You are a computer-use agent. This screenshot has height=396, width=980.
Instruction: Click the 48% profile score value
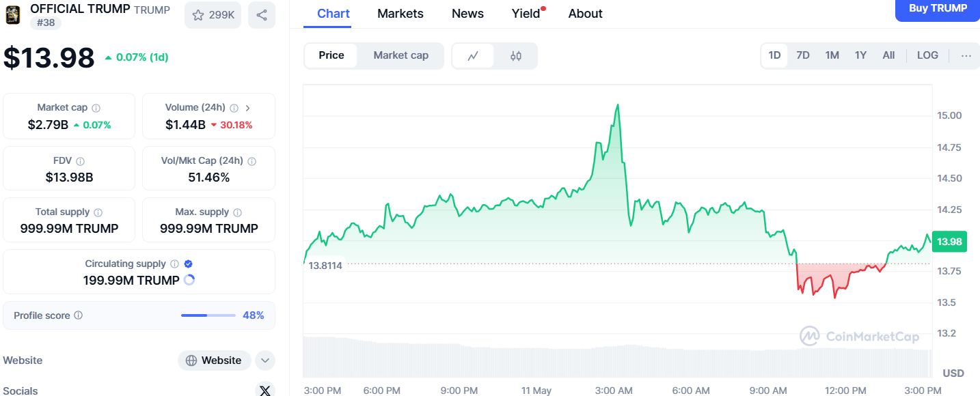254,315
